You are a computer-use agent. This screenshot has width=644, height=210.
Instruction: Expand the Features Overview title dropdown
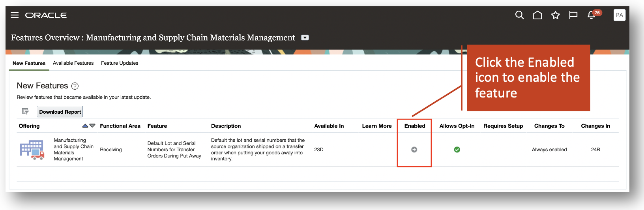pyautogui.click(x=305, y=37)
